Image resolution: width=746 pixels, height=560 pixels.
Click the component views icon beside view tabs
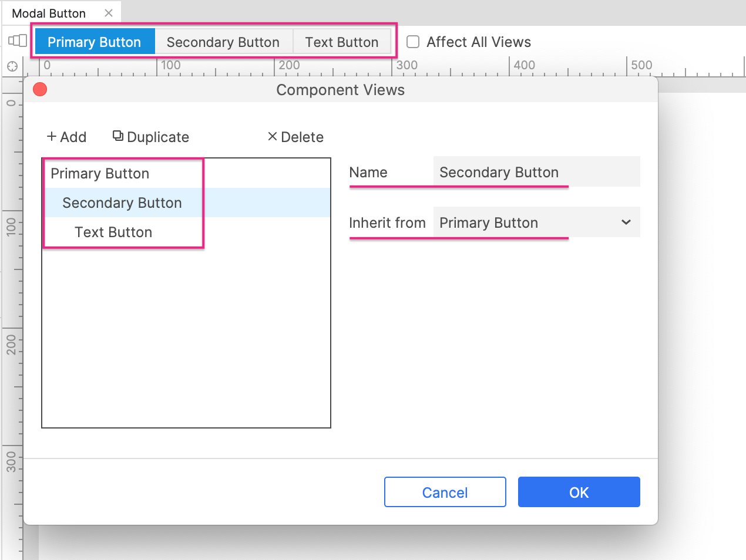(18, 41)
